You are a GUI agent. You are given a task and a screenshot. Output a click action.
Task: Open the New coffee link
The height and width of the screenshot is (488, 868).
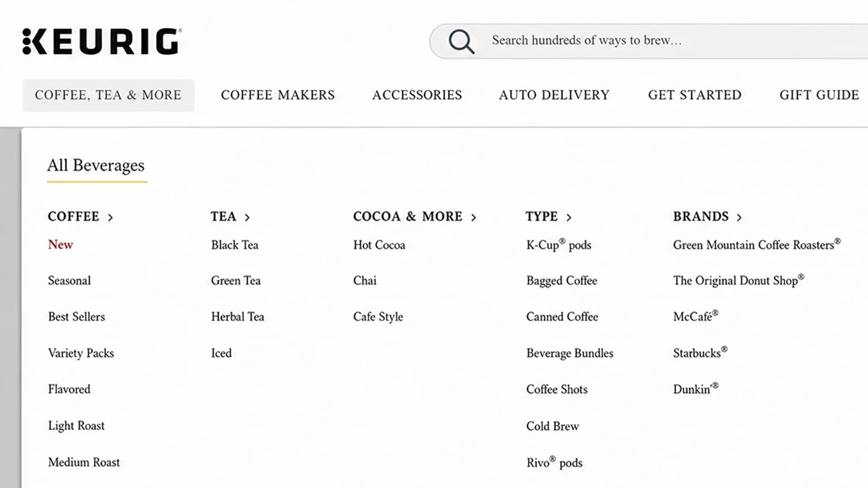61,244
